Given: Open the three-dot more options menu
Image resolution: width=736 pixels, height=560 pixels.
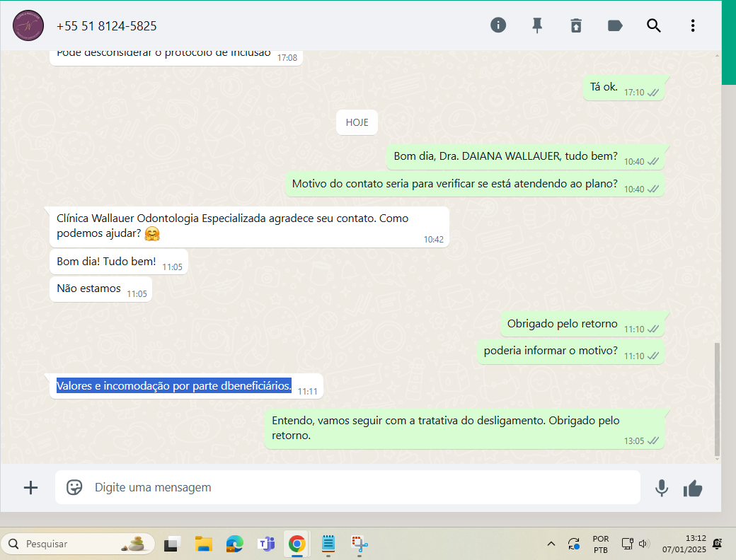Looking at the screenshot, I should [692, 25].
